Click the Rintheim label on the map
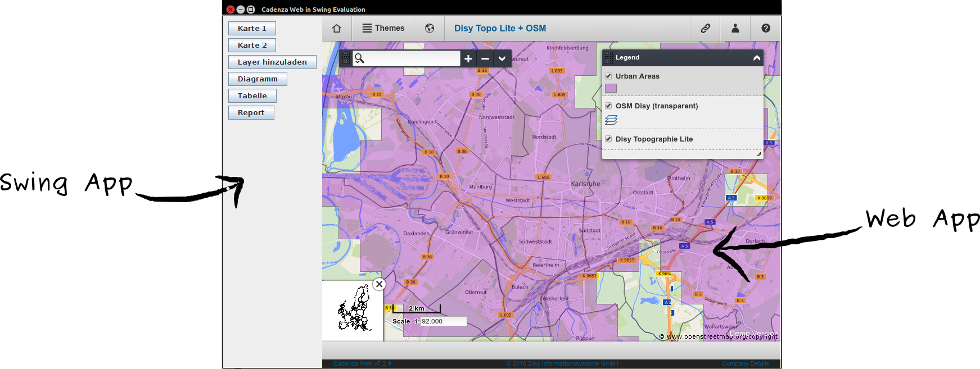The image size is (980, 369). [679, 178]
